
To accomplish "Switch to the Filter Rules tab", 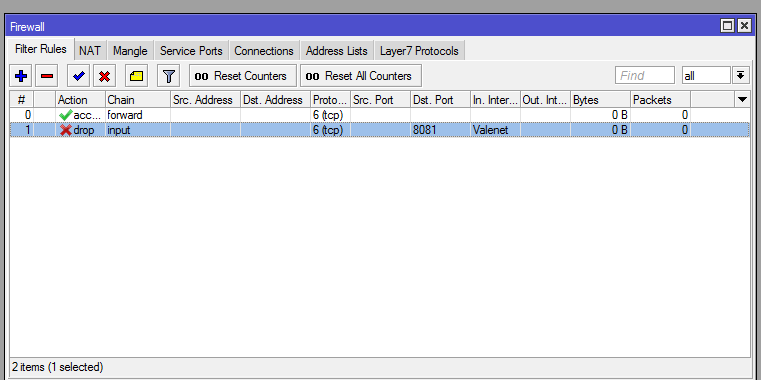I will click(41, 50).
